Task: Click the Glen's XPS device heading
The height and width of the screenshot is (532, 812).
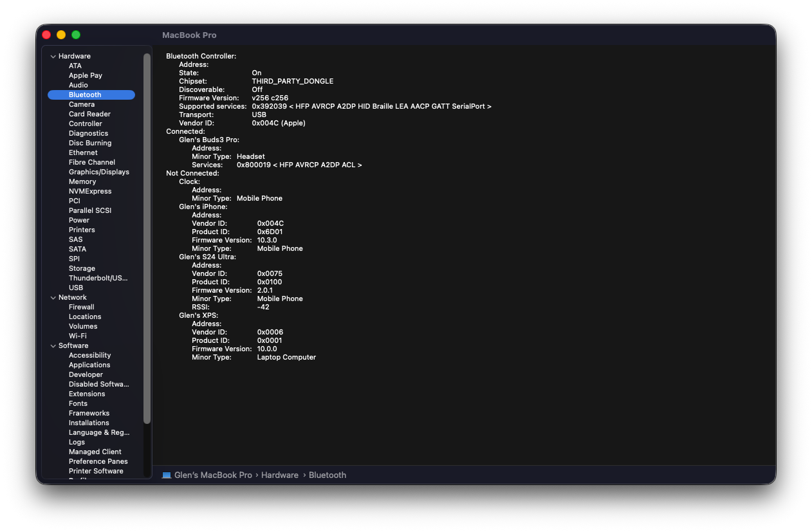Action: (198, 316)
